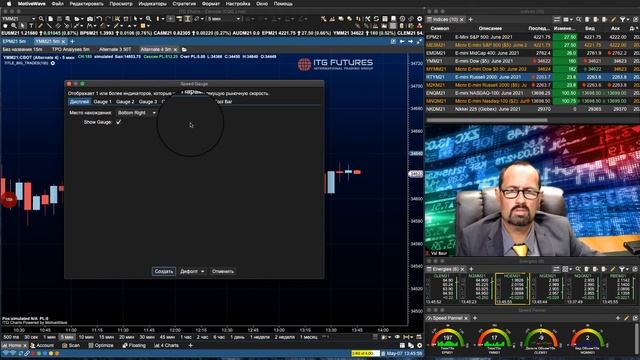Click the pencil edit icon in Indices panel
Image resolution: width=640 pixels, height=360 pixels.
[x=613, y=19]
